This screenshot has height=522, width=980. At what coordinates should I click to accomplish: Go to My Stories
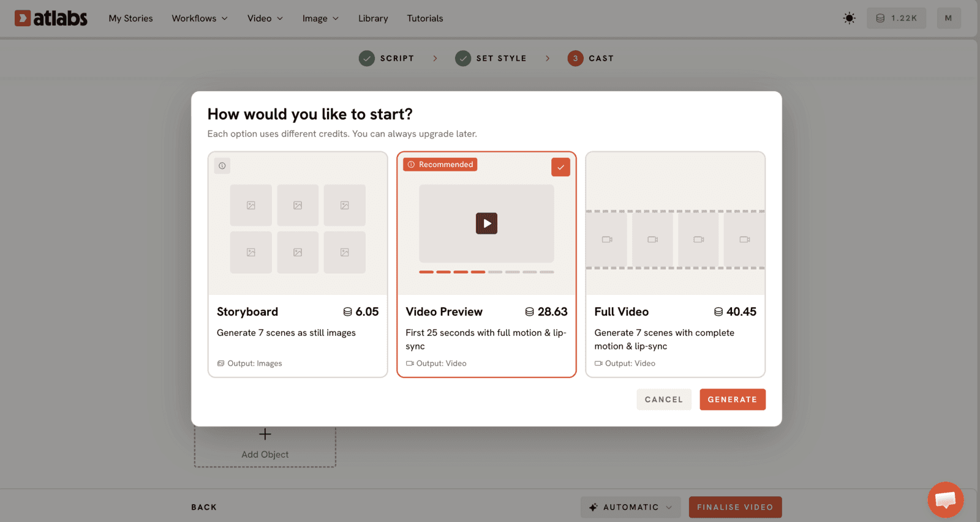130,18
